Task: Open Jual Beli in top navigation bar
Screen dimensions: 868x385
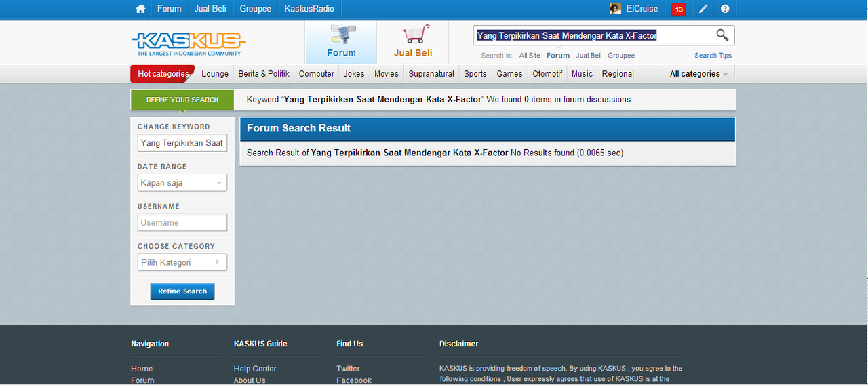Action: [x=210, y=9]
